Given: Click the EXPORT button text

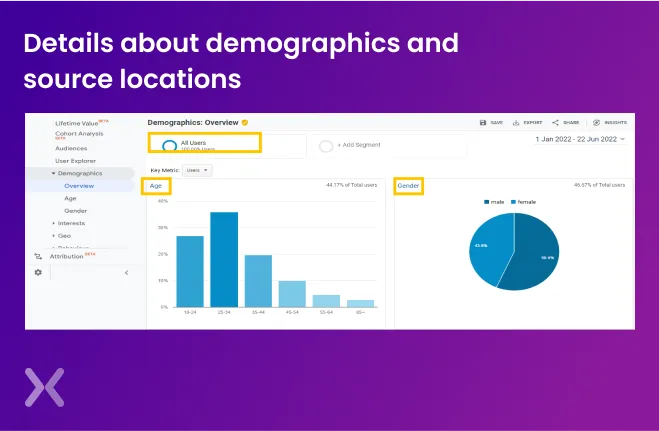Looking at the screenshot, I should click(532, 123).
